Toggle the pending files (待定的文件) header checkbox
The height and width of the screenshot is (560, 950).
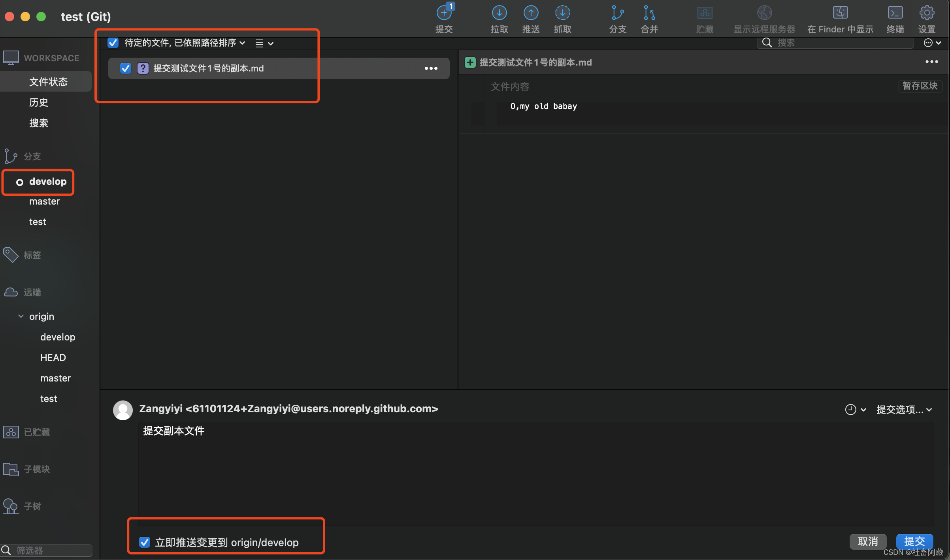[x=113, y=43]
